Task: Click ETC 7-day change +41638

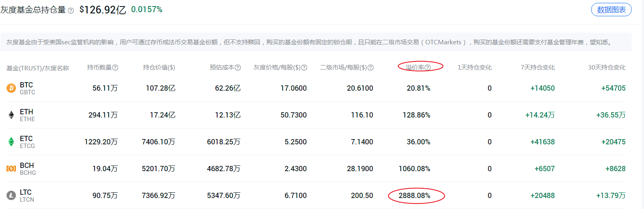Action: coord(543,142)
